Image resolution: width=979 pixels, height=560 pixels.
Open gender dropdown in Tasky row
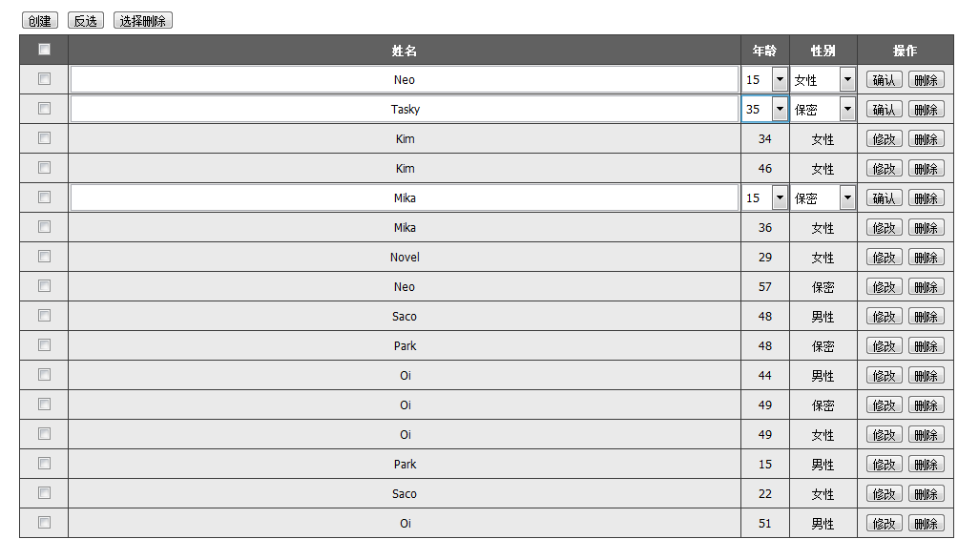[823, 110]
